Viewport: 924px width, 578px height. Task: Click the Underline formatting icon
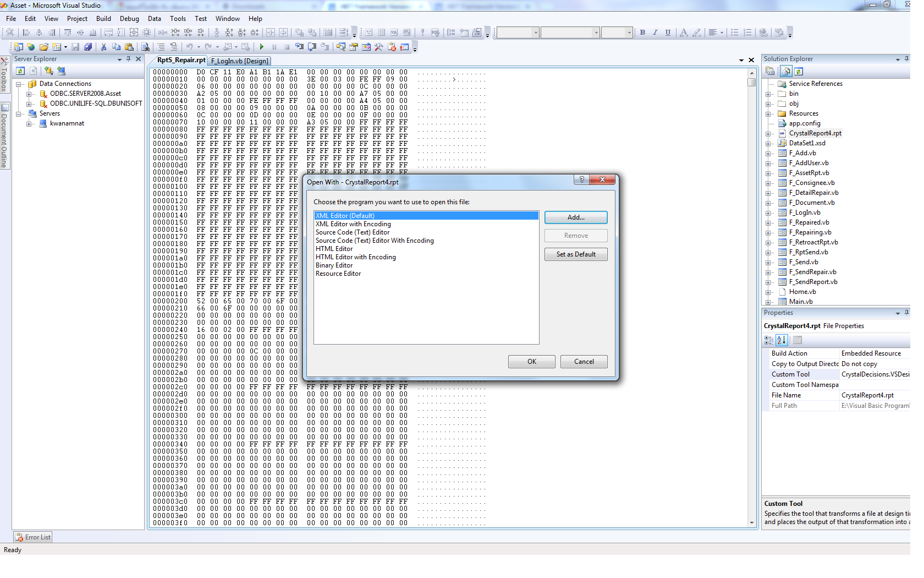tap(668, 32)
